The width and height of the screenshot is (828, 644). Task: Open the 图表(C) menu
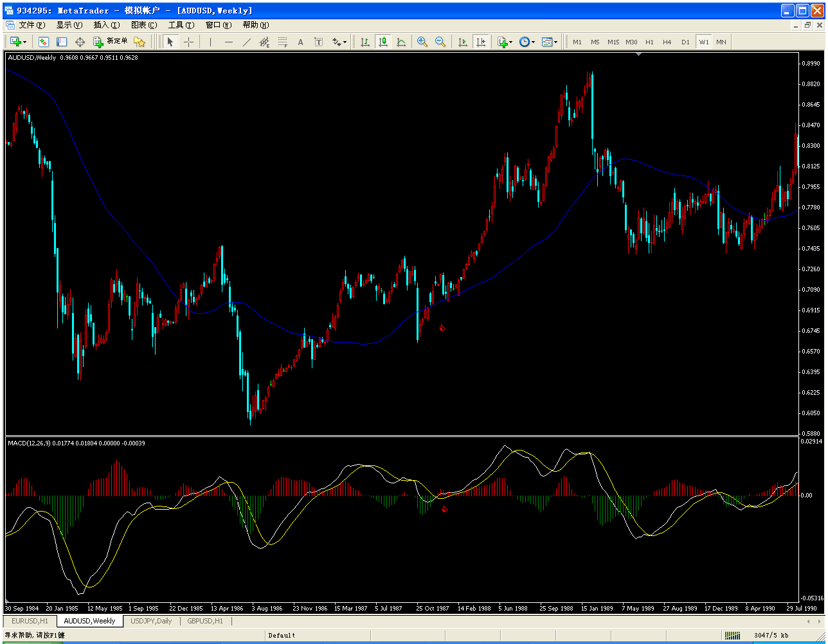pos(144,25)
